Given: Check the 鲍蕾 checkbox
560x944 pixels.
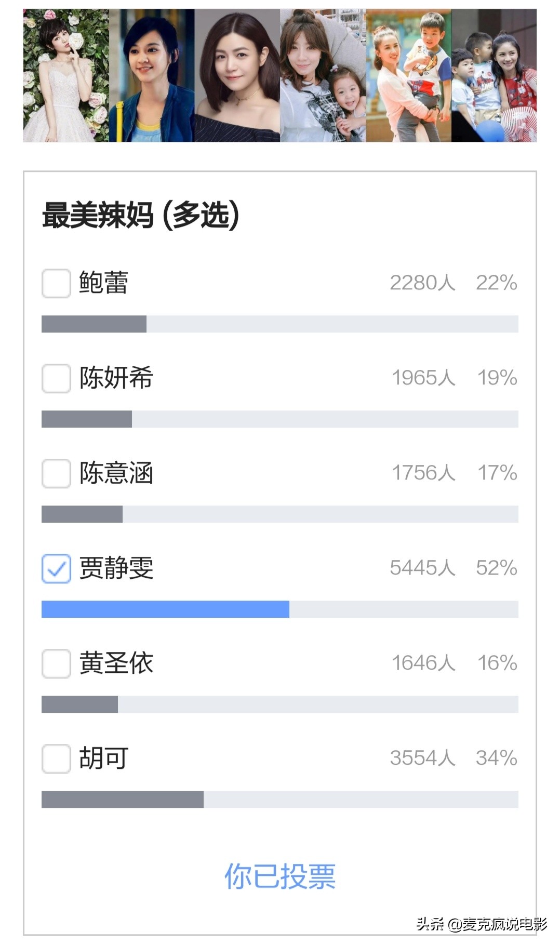Looking at the screenshot, I should coord(56,283).
